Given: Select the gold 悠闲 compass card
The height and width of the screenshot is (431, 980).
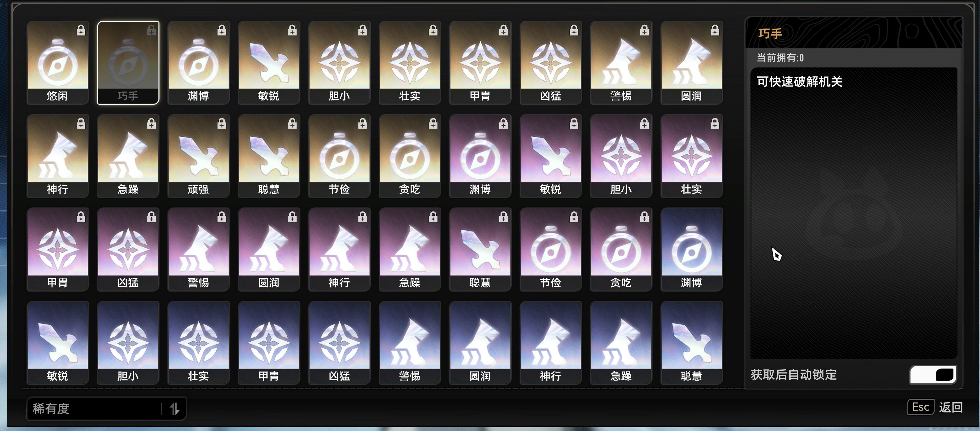Looking at the screenshot, I should click(x=58, y=62).
